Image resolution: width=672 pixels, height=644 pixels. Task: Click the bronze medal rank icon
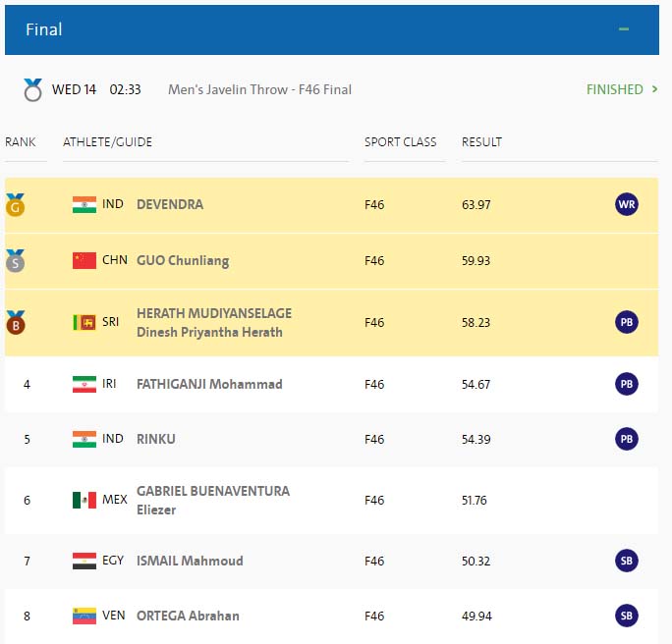(x=15, y=322)
